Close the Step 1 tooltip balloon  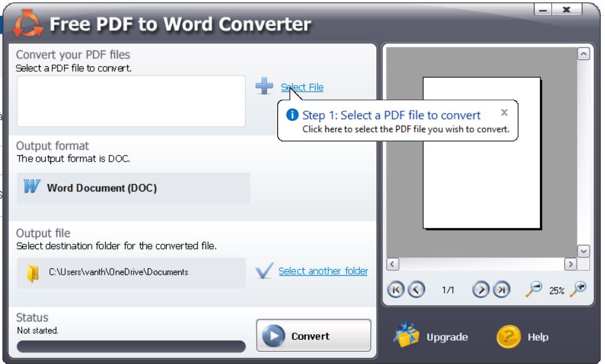click(504, 112)
